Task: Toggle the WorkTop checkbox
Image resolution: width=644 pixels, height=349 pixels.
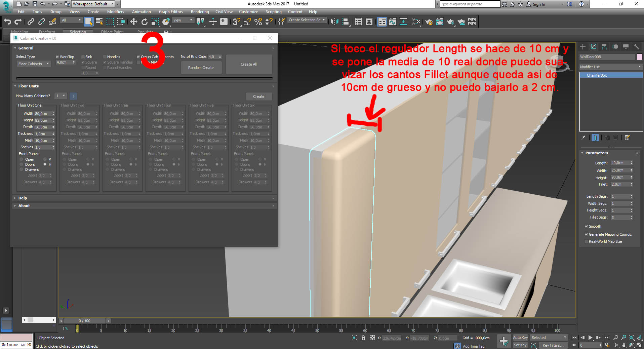Action: pos(57,57)
